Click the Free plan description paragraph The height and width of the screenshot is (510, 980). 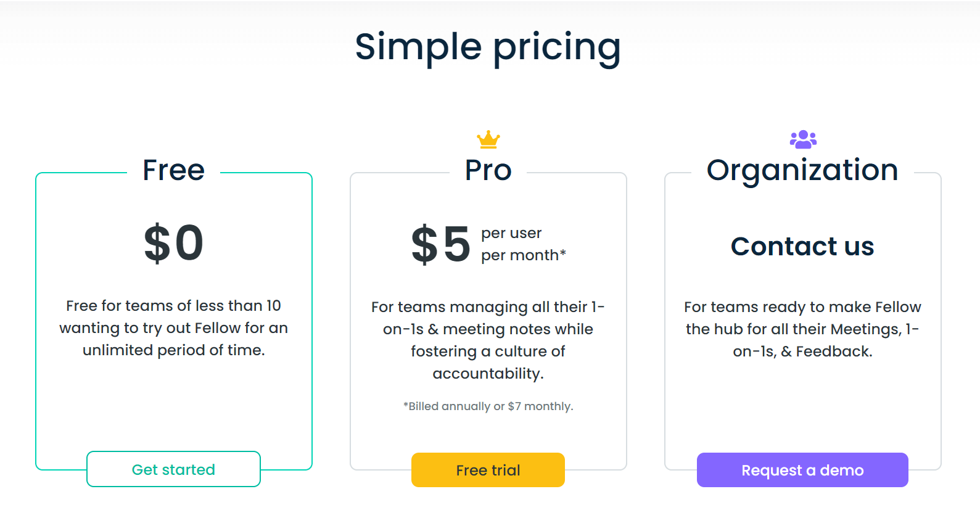click(173, 327)
